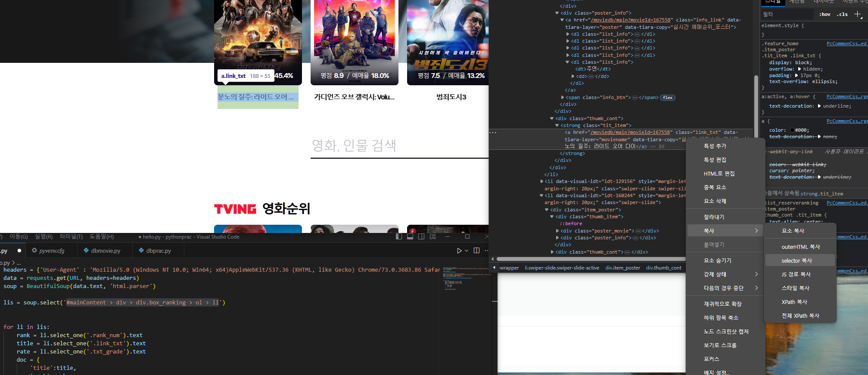The image size is (868, 375).
Task: Select '노드 스크린샷 캡처' in context menu
Action: tap(725, 332)
